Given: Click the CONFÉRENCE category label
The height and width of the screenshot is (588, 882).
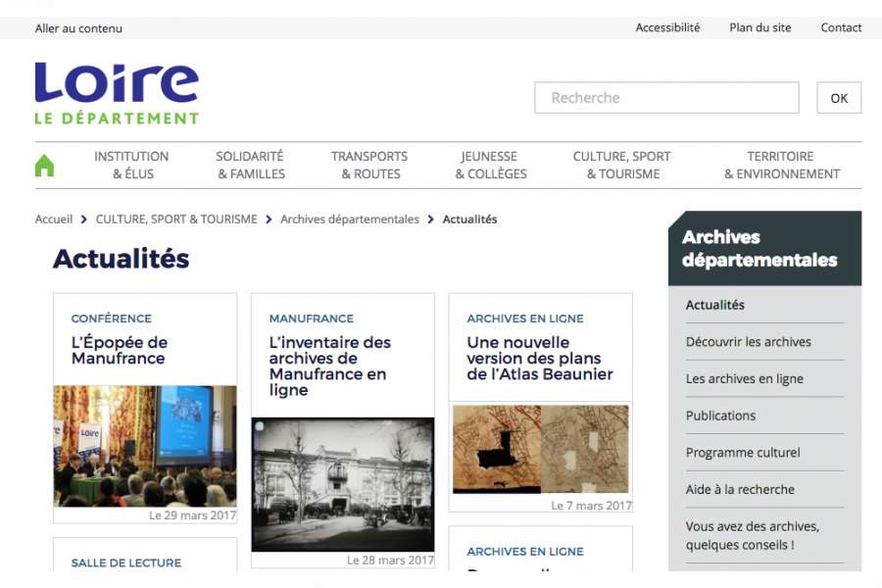Looking at the screenshot, I should pos(112,318).
